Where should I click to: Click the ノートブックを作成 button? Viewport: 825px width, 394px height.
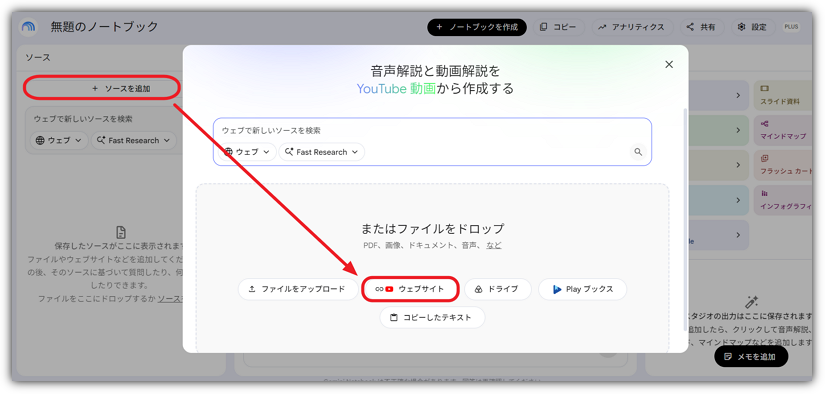coord(477,27)
